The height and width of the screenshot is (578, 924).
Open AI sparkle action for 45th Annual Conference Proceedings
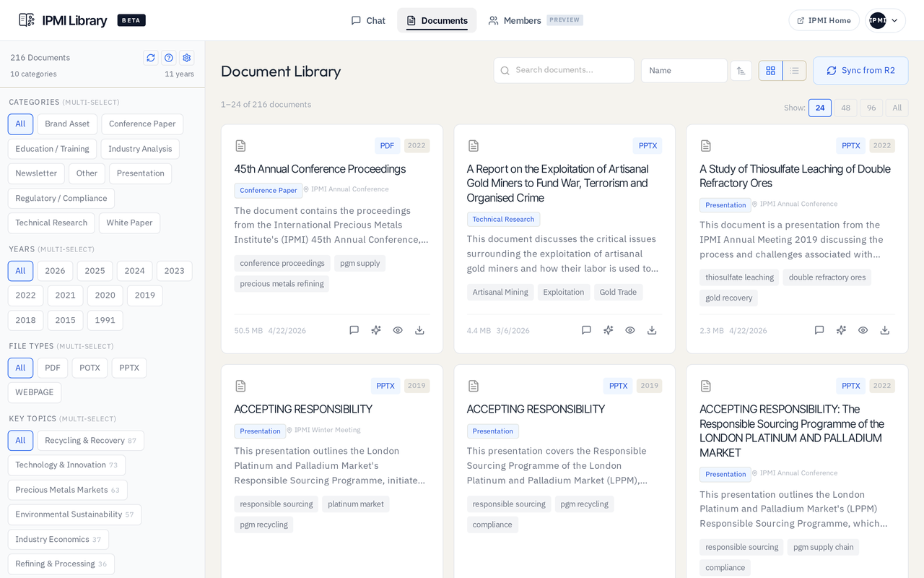[375, 330]
